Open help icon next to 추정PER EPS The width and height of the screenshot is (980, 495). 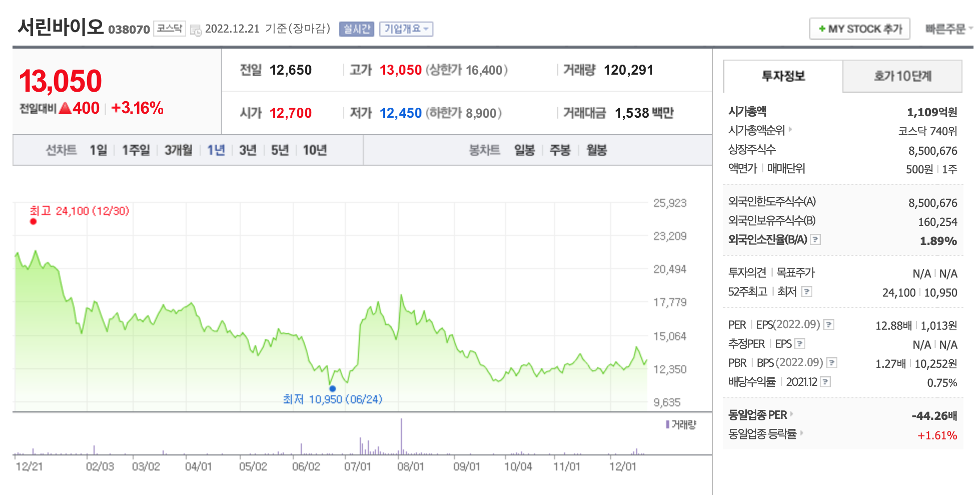click(800, 344)
